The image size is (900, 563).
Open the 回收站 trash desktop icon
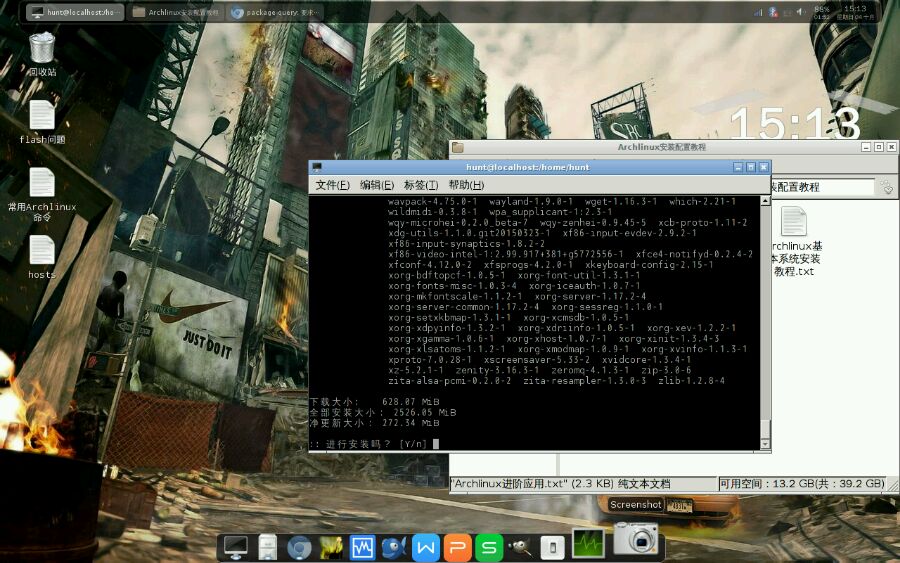tap(42, 53)
